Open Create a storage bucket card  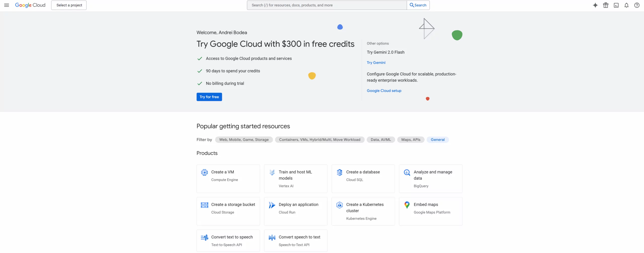(228, 211)
